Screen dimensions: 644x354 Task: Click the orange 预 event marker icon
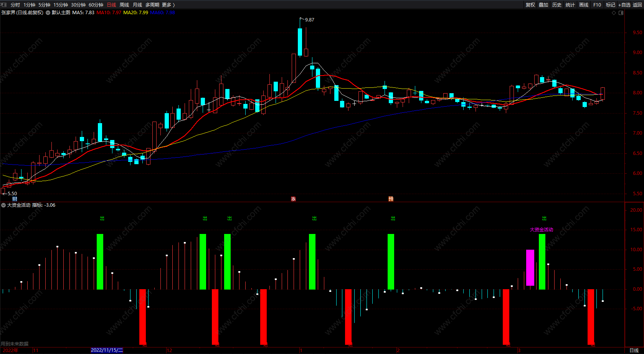tap(391, 199)
